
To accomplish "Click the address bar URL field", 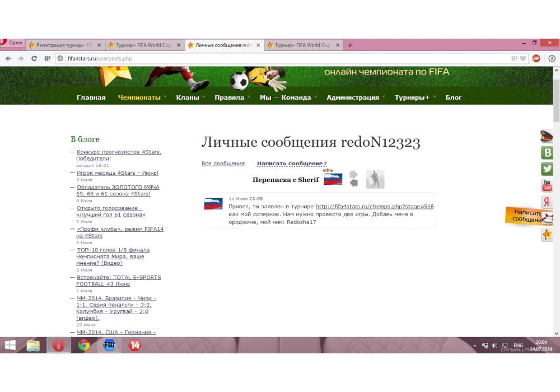I will (x=280, y=58).
